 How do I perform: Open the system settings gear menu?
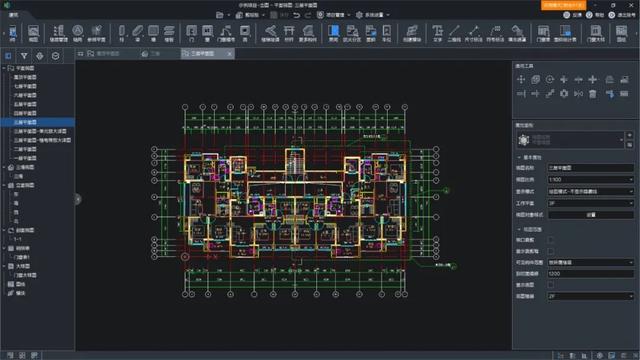[x=372, y=15]
